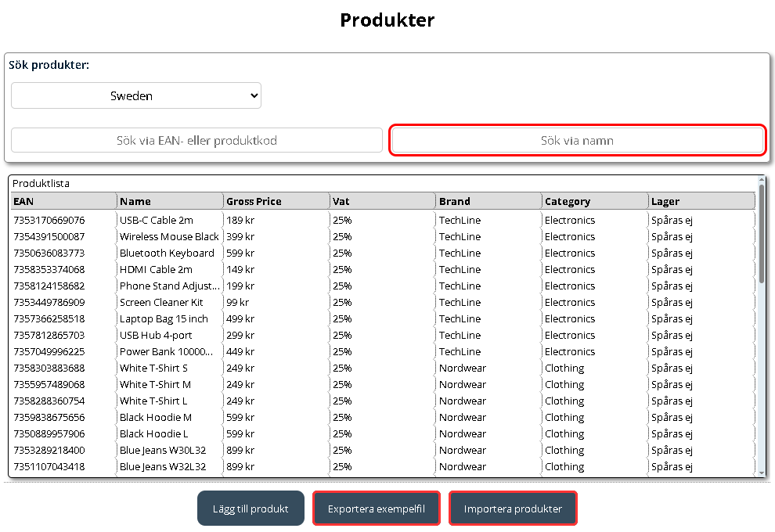Focus the EAN or produktkod search field

point(196,140)
